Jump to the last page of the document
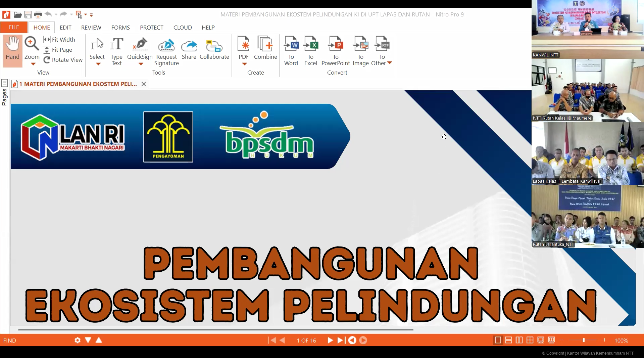The width and height of the screenshot is (644, 358). pos(340,341)
